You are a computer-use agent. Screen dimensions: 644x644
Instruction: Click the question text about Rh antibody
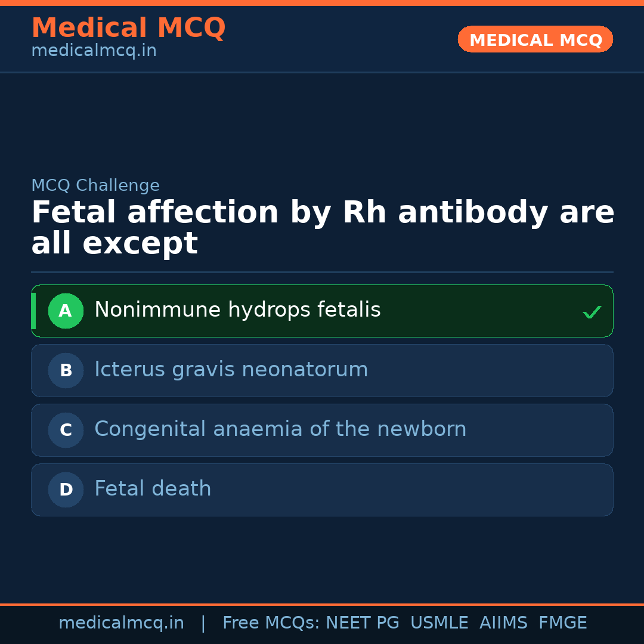click(x=322, y=228)
